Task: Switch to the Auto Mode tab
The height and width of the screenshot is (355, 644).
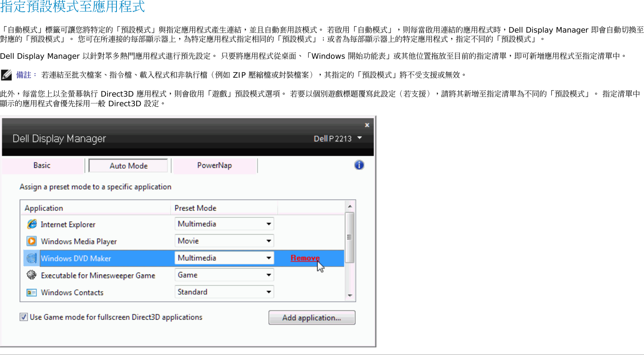Action: (x=128, y=166)
